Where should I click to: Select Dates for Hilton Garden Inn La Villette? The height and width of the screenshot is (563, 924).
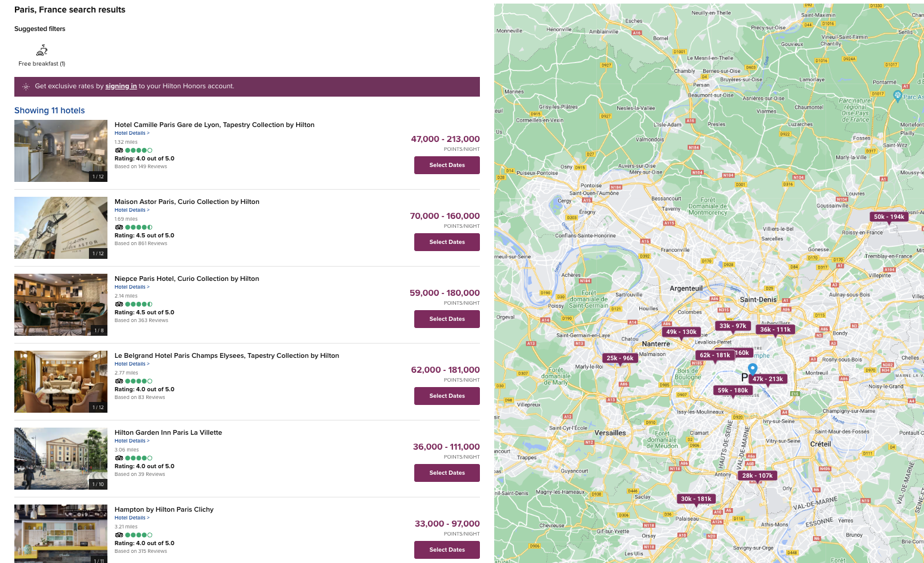446,473
